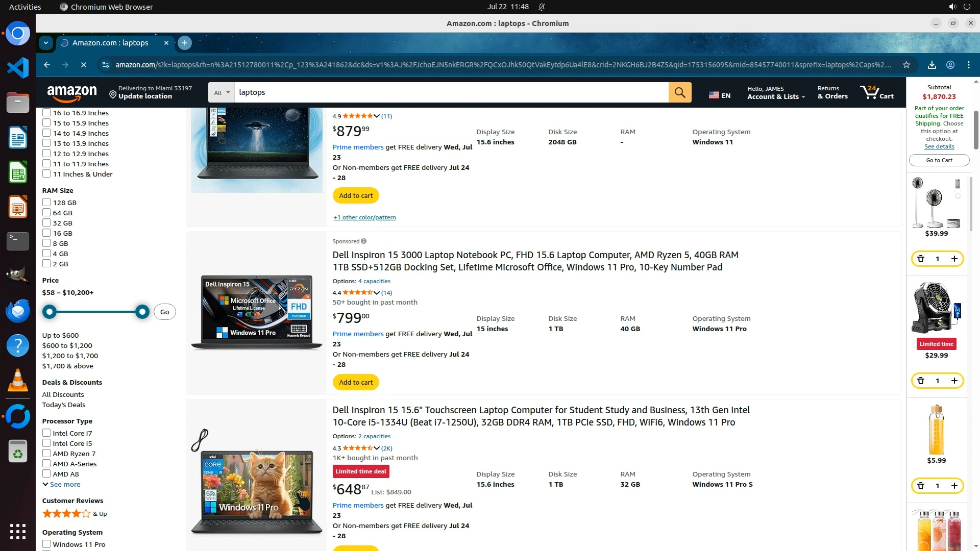This screenshot has width=980, height=551.
Task: Open Thunderbird from the dock
Action: point(18,311)
